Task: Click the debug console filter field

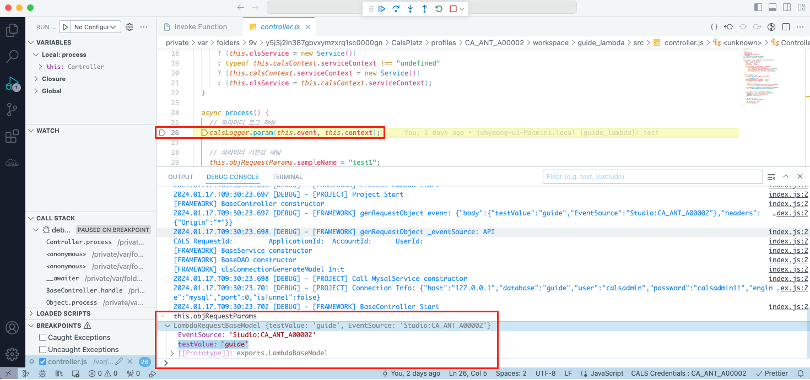Action: (652, 177)
